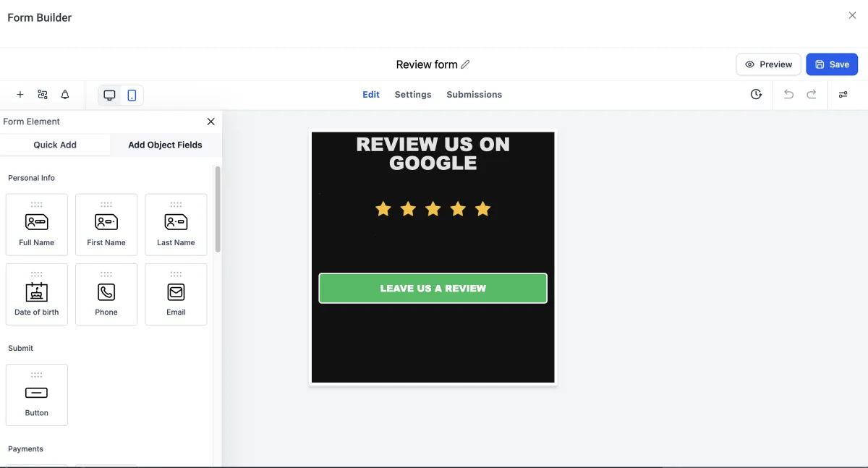Click the element panel scrollbar
868x468 pixels.
click(218, 209)
